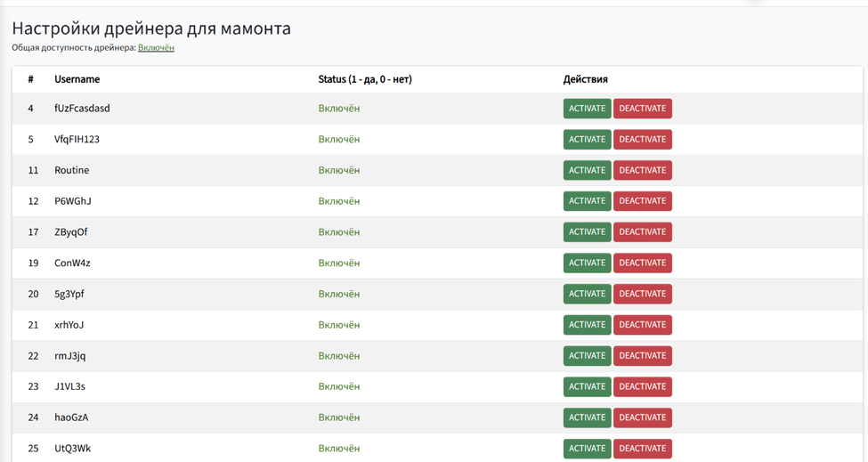868x462 pixels.
Task: Select the ZByqOf username text
Action: click(71, 231)
